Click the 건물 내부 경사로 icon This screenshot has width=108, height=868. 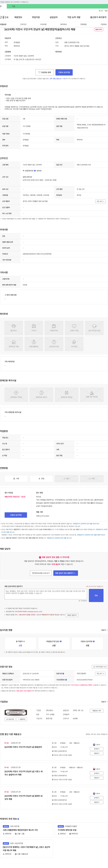(92, 395)
